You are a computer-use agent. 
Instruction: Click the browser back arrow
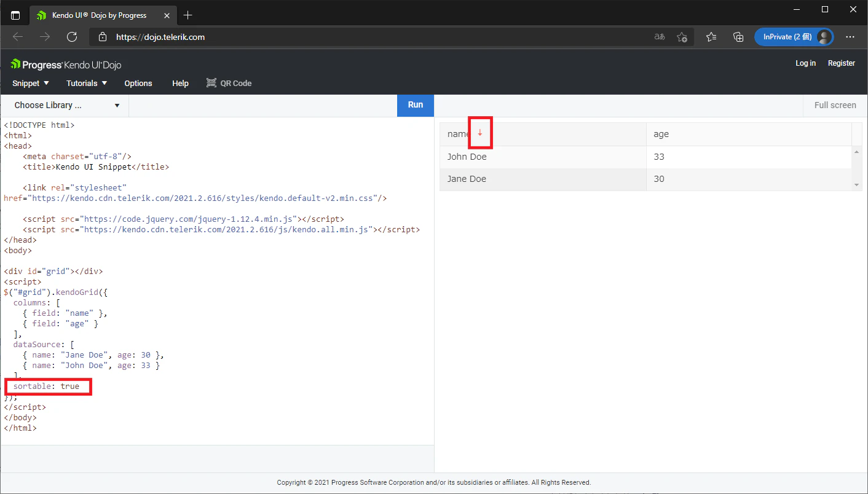[x=18, y=37]
